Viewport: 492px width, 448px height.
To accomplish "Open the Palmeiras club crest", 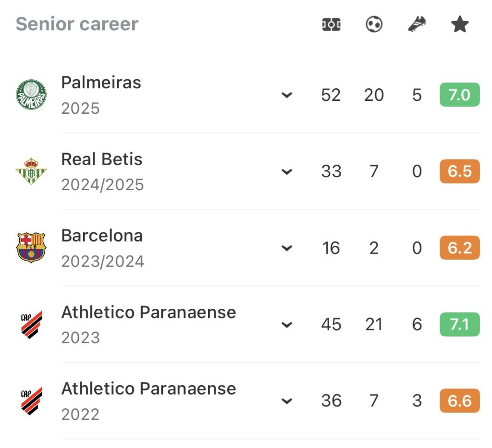I will coord(31,95).
